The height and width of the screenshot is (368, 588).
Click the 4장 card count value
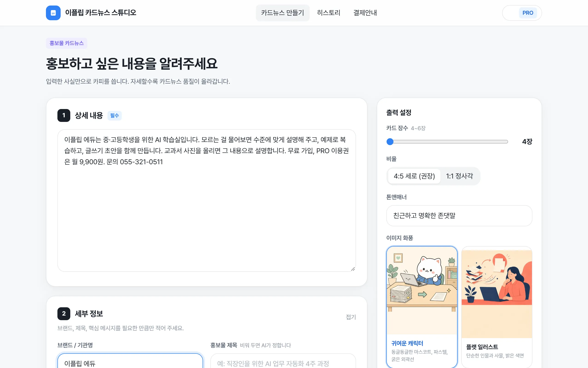point(527,141)
